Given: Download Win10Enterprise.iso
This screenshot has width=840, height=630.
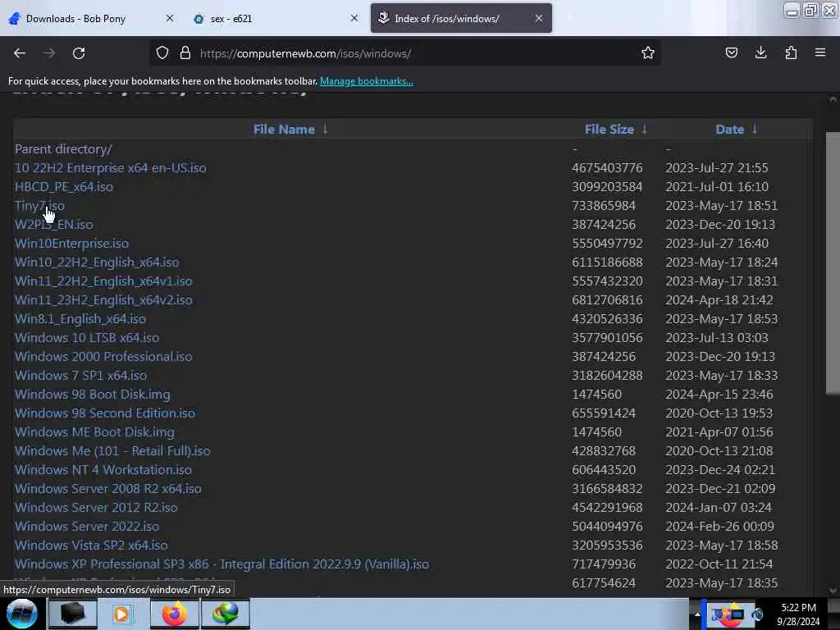Looking at the screenshot, I should point(72,243).
